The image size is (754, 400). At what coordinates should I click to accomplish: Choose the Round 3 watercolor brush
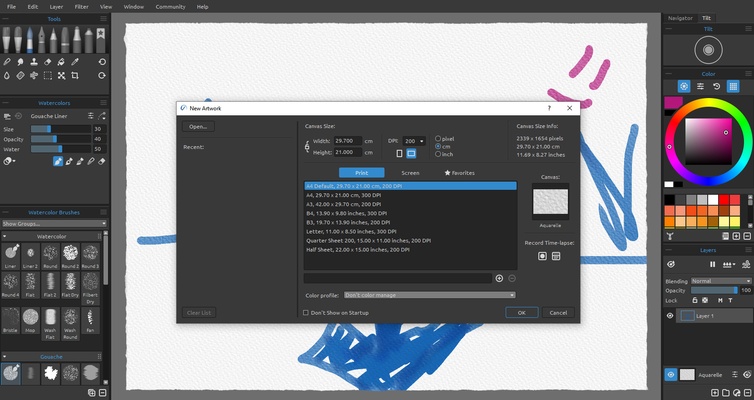click(90, 256)
